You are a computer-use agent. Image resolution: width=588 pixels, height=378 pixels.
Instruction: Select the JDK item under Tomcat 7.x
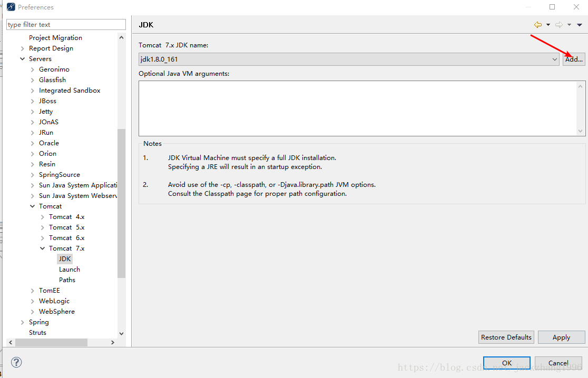coord(64,259)
